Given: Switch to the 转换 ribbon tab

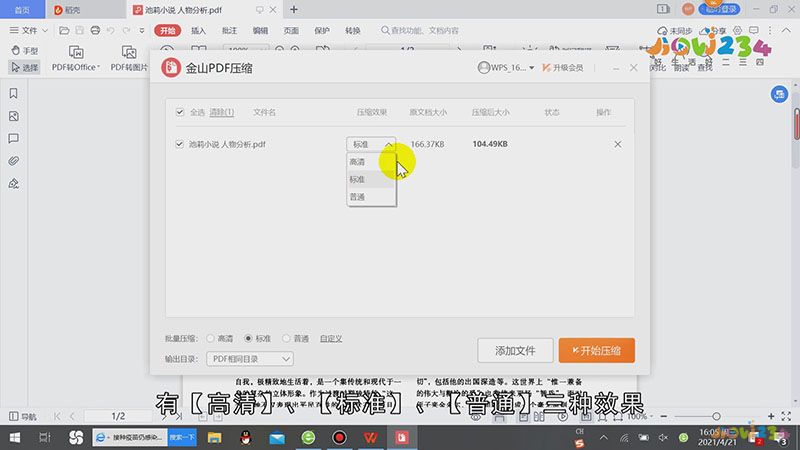Looking at the screenshot, I should 353,31.
